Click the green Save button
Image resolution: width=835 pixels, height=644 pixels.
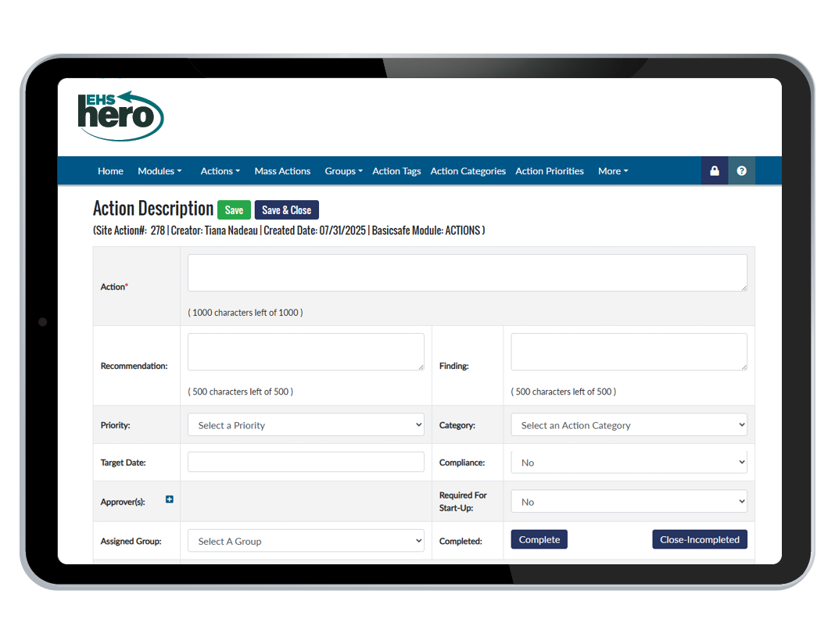(x=234, y=210)
